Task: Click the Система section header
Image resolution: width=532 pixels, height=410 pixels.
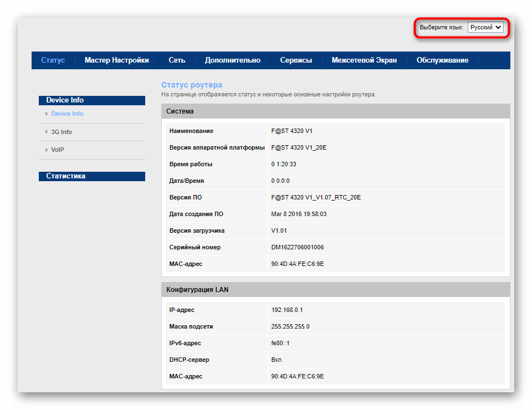Action: 180,111
